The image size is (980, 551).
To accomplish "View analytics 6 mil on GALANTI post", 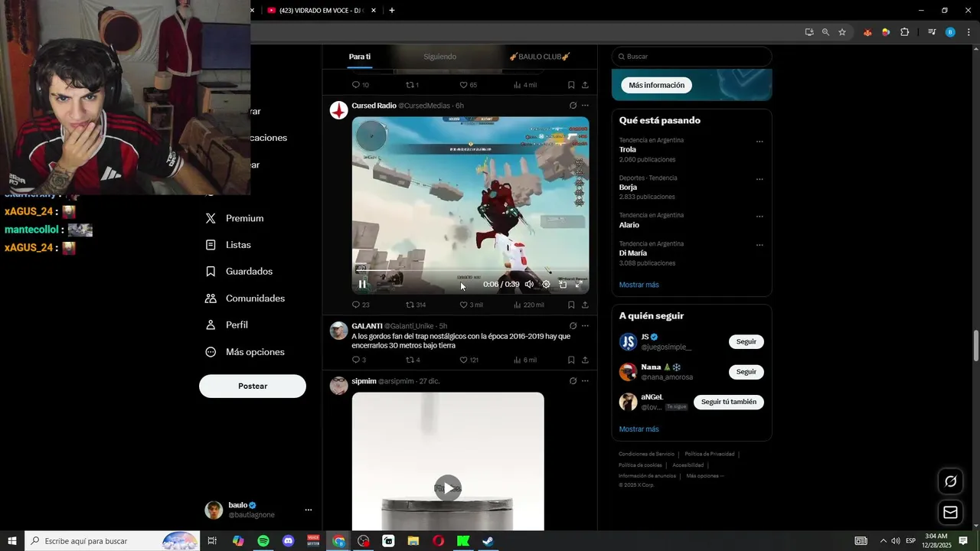I will [x=524, y=360].
